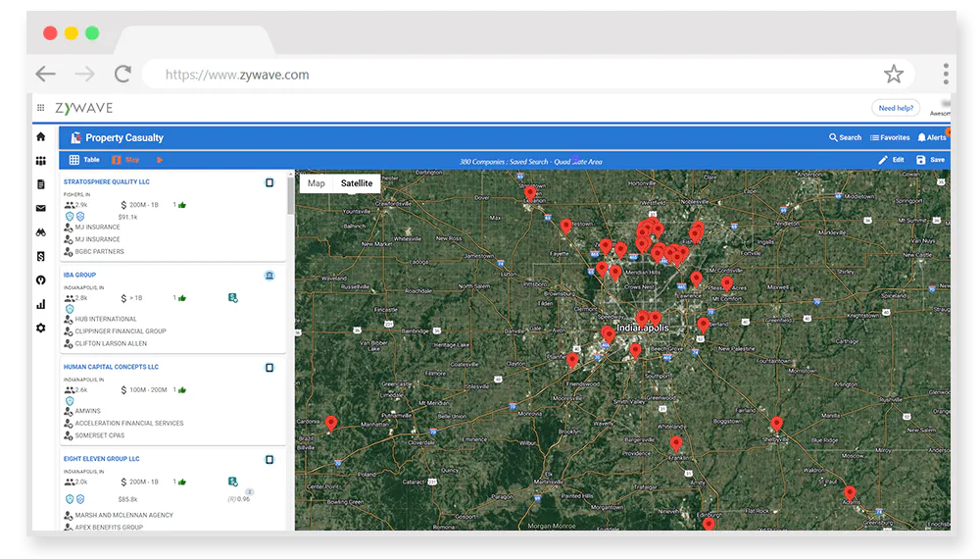
Task: Click the map pin near Shelbyville
Action: tap(776, 424)
